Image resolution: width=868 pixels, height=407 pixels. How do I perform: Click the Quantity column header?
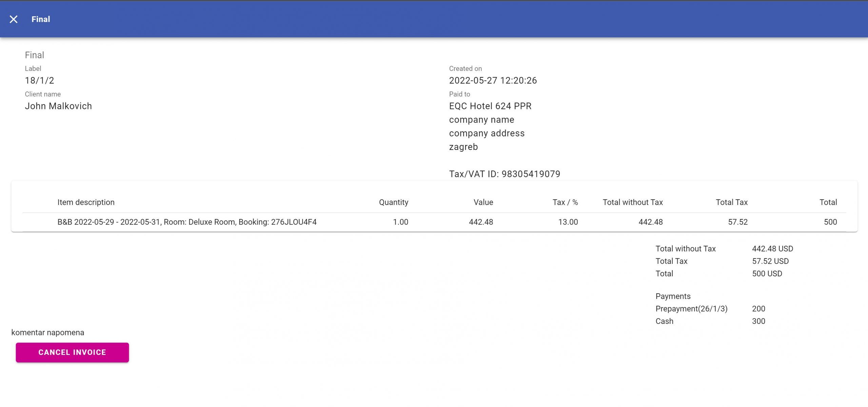pos(394,202)
